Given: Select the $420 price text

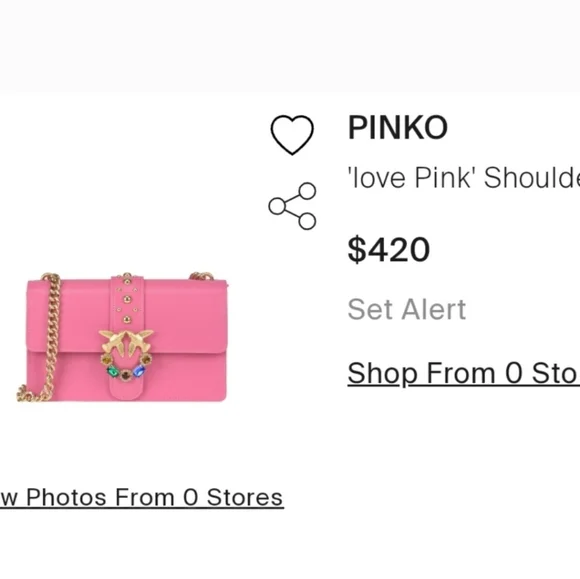Looking at the screenshot, I should point(389,249).
